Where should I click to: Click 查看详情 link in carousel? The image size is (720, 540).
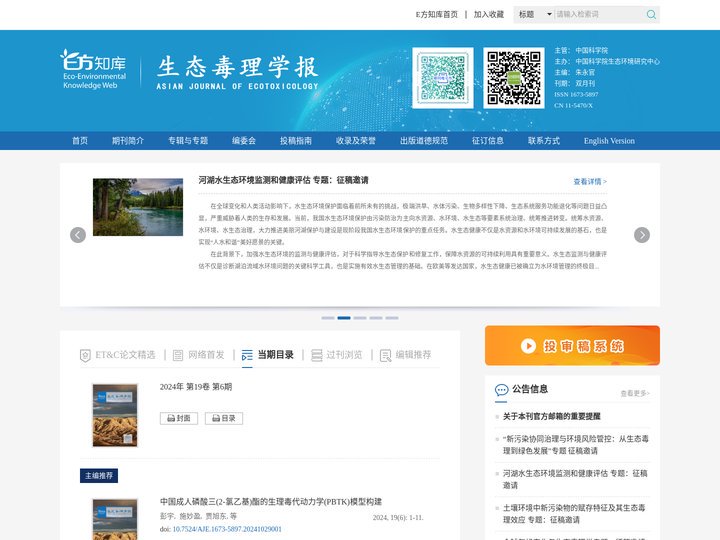click(x=590, y=181)
